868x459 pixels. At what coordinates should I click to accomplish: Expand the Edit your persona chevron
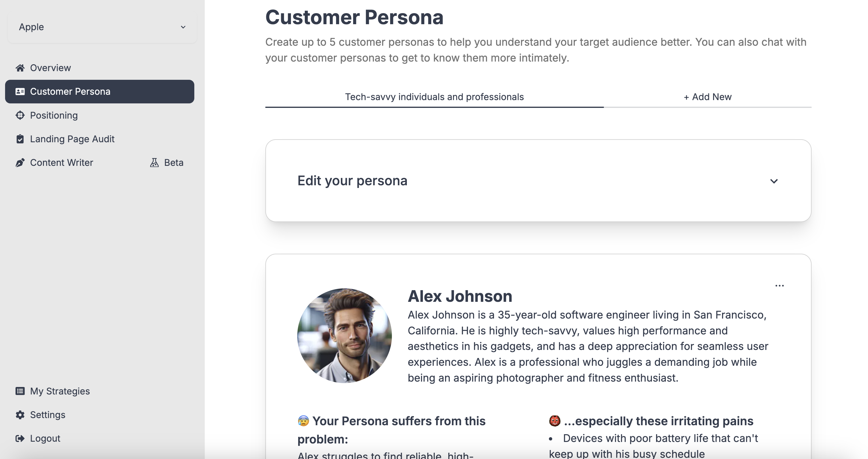click(x=774, y=181)
